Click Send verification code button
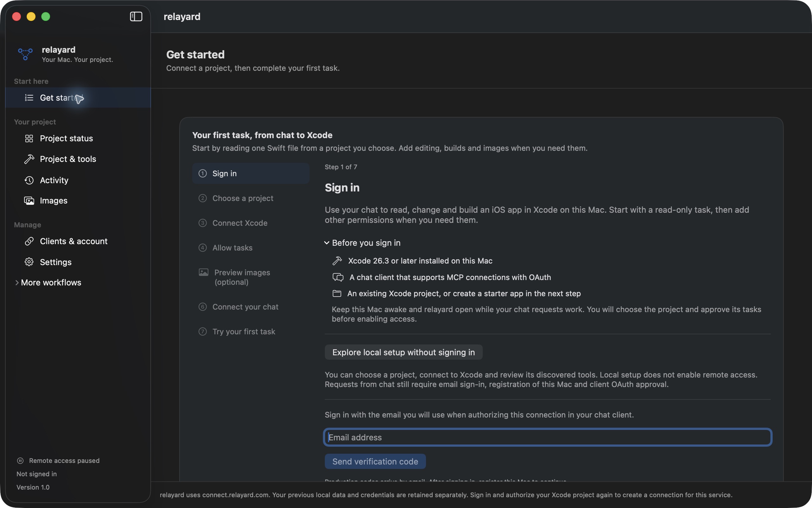The image size is (812, 508). click(x=375, y=461)
